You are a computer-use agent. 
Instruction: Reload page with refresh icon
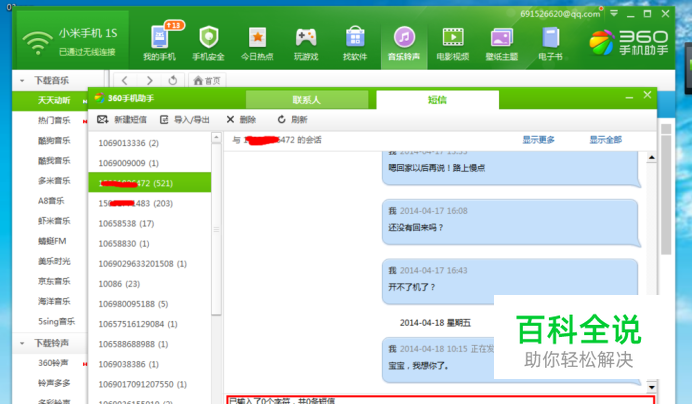(173, 80)
